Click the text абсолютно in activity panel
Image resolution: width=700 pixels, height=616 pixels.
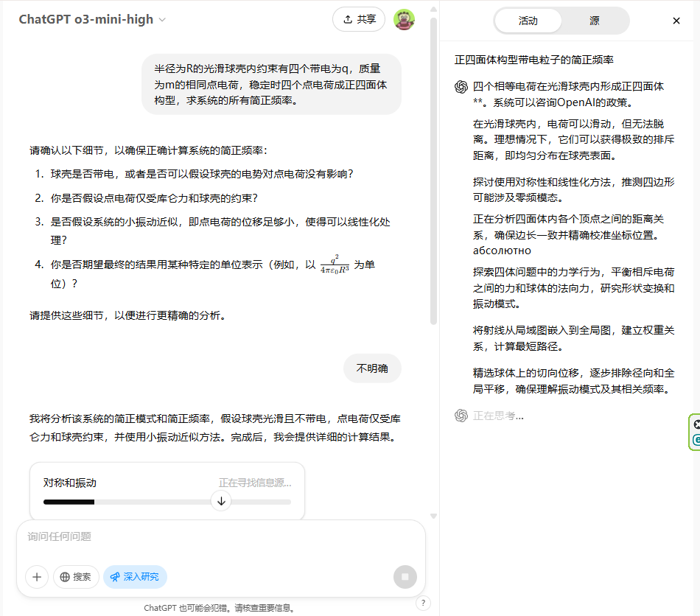pos(502,251)
